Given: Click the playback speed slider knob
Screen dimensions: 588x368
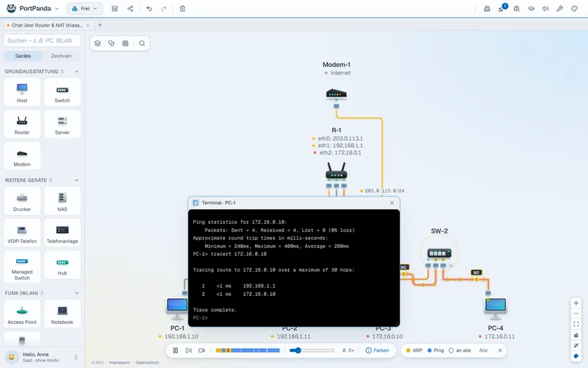Looking at the screenshot, I should tap(298, 350).
